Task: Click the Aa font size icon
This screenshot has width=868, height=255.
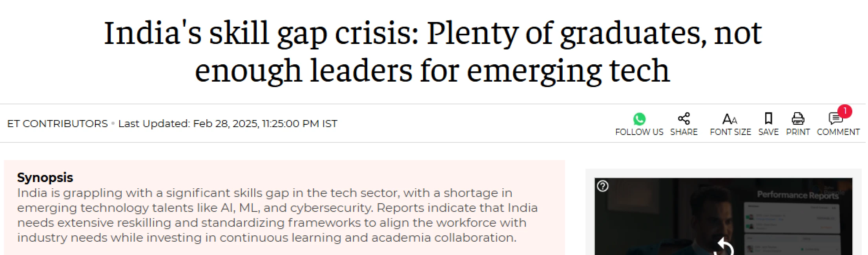Action: click(x=729, y=119)
